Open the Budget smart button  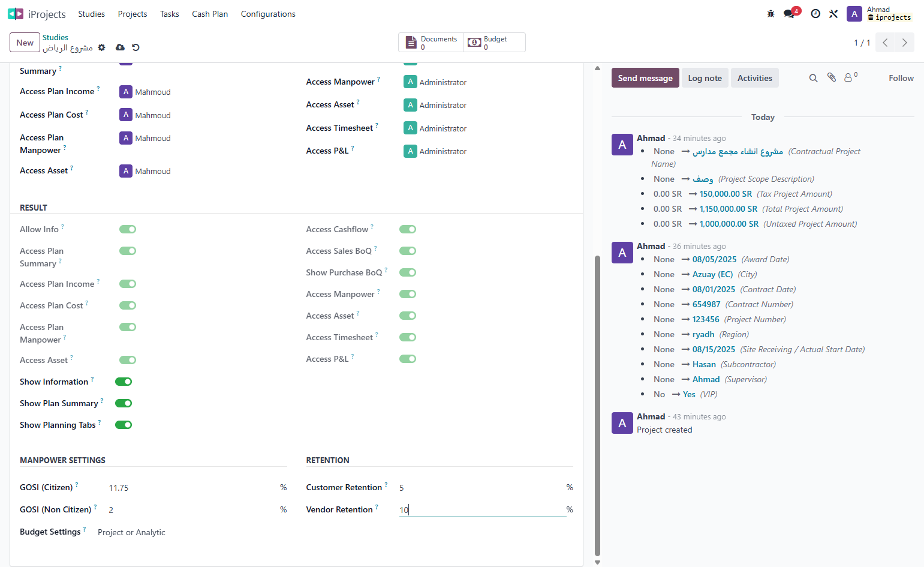[494, 43]
